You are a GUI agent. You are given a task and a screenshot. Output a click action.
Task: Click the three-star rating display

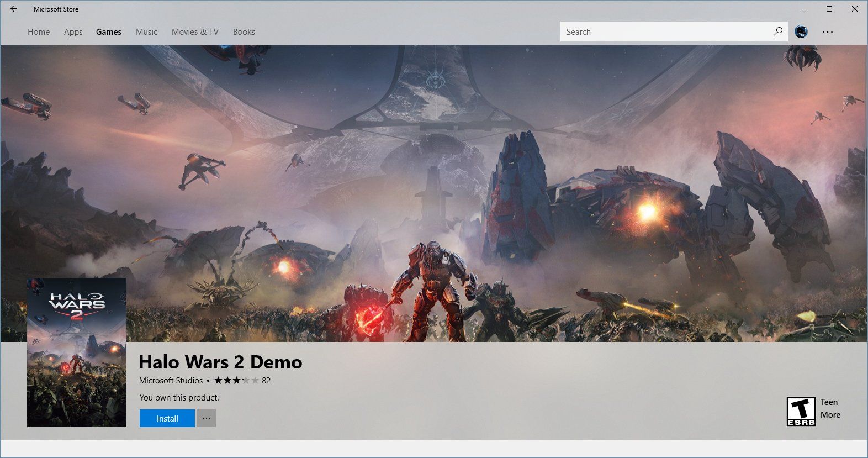click(x=236, y=381)
